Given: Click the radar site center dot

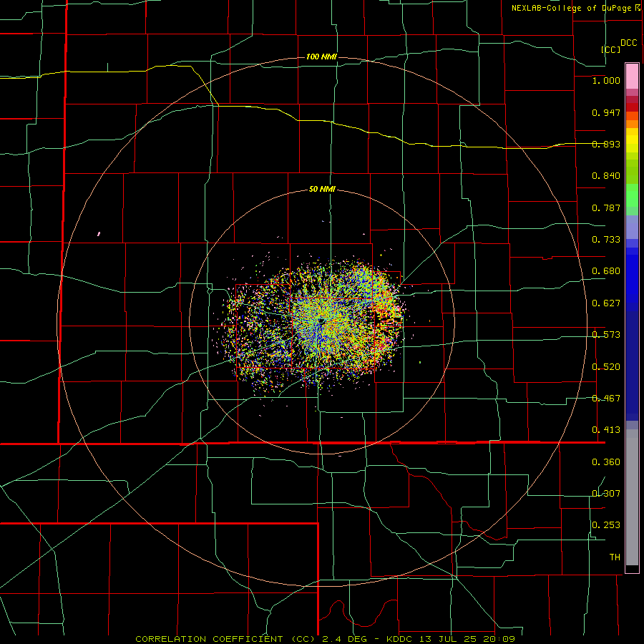Looking at the screenshot, I should [x=321, y=321].
